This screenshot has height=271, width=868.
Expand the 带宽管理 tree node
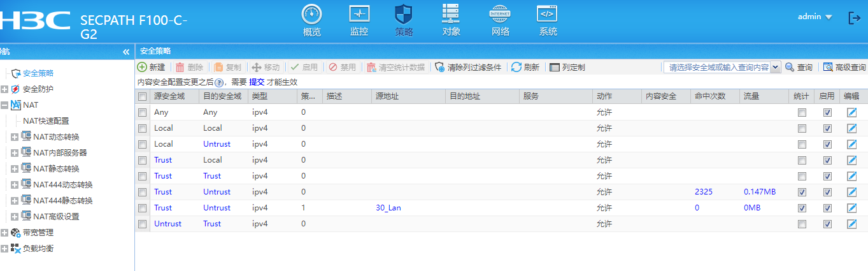(x=4, y=233)
